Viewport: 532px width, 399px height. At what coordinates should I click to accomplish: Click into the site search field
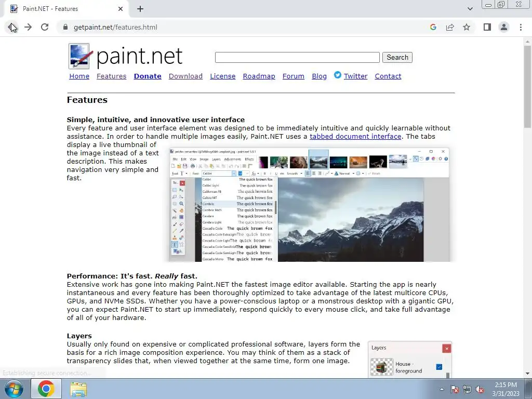click(297, 57)
